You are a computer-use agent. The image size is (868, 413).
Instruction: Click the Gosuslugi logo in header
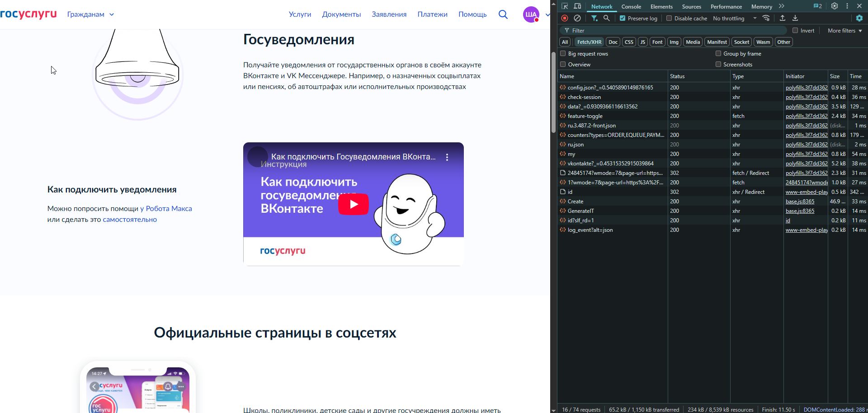[x=28, y=14]
